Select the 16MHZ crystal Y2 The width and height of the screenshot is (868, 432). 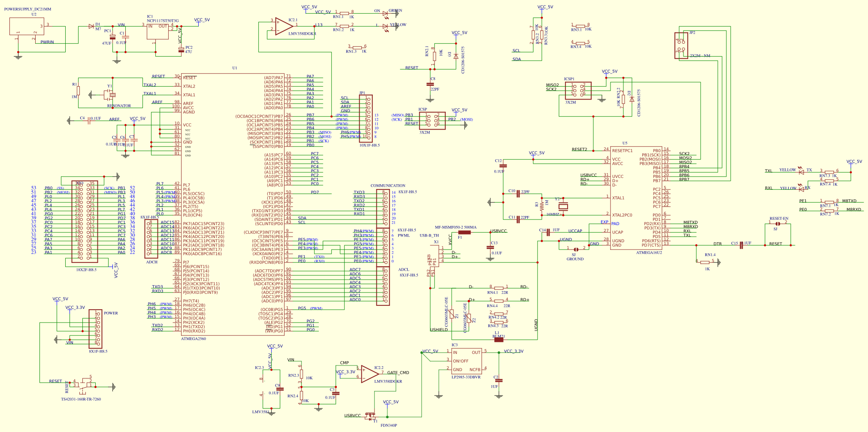click(x=563, y=207)
